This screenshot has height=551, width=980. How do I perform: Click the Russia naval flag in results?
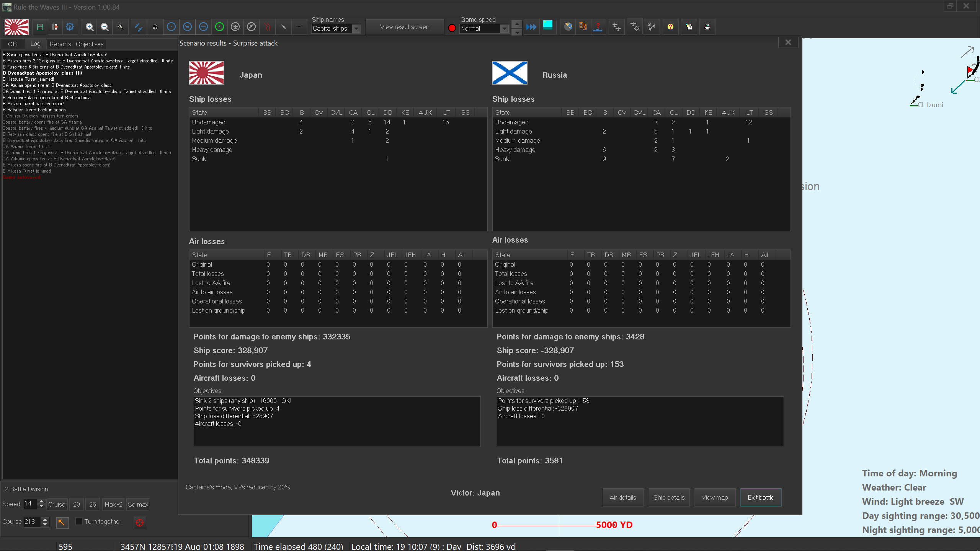pos(510,73)
